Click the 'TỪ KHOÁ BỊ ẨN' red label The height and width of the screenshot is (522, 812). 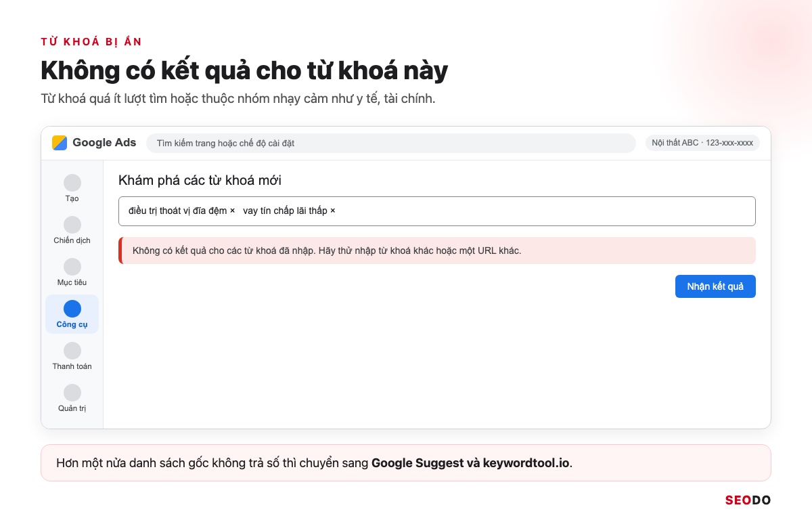91,42
